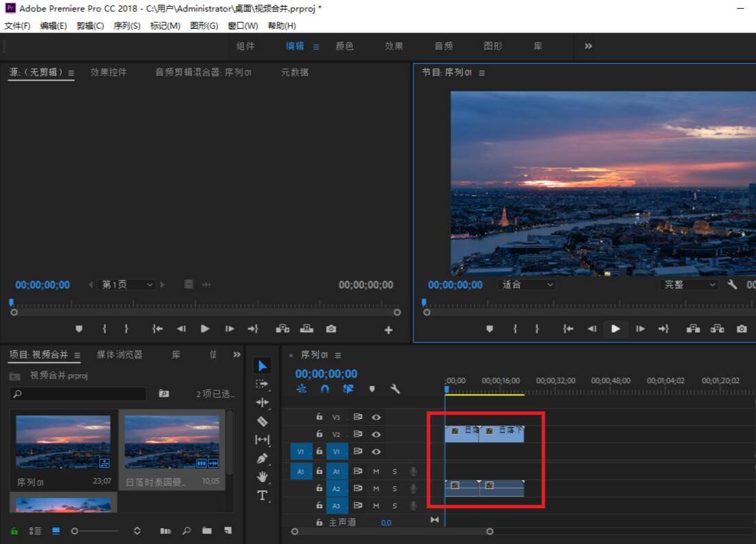The height and width of the screenshot is (544, 756).
Task: Open the 序列(S) menu
Action: coord(127,25)
